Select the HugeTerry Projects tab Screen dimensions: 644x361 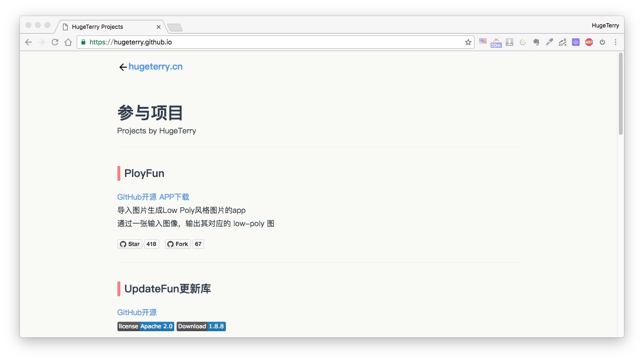(x=110, y=27)
